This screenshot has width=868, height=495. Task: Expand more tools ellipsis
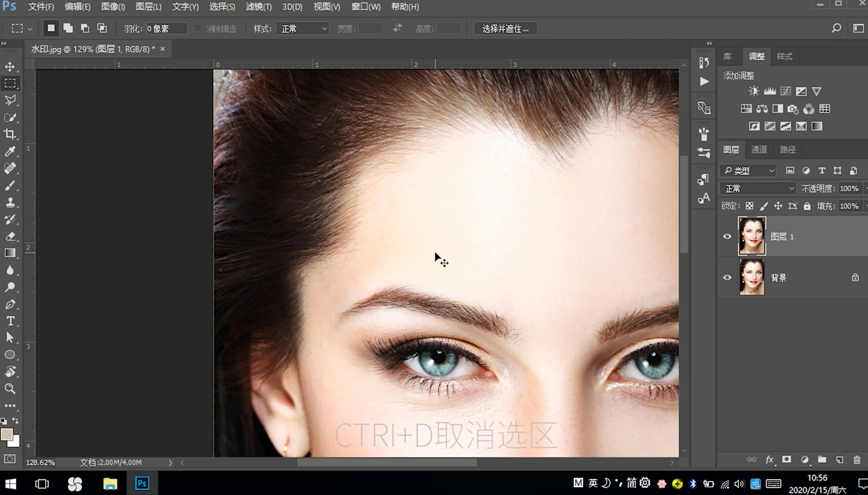[10, 406]
